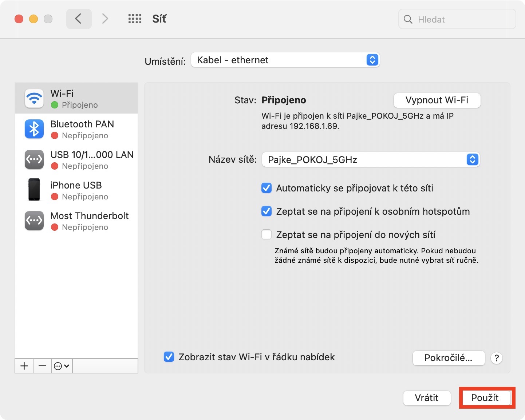Choose the iPhone USB device icon

point(34,190)
